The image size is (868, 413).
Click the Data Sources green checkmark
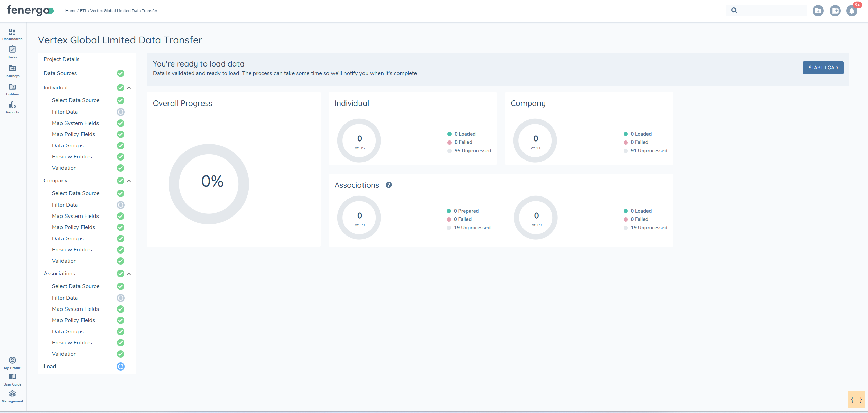(121, 73)
